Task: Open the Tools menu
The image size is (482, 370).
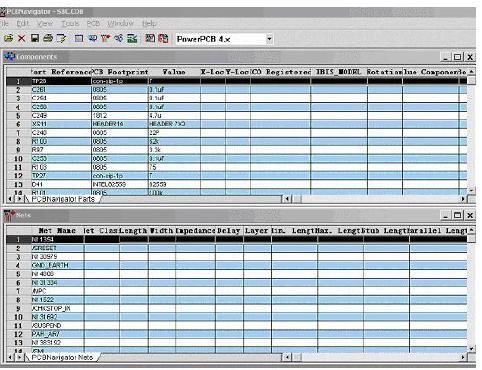Action: [70, 24]
